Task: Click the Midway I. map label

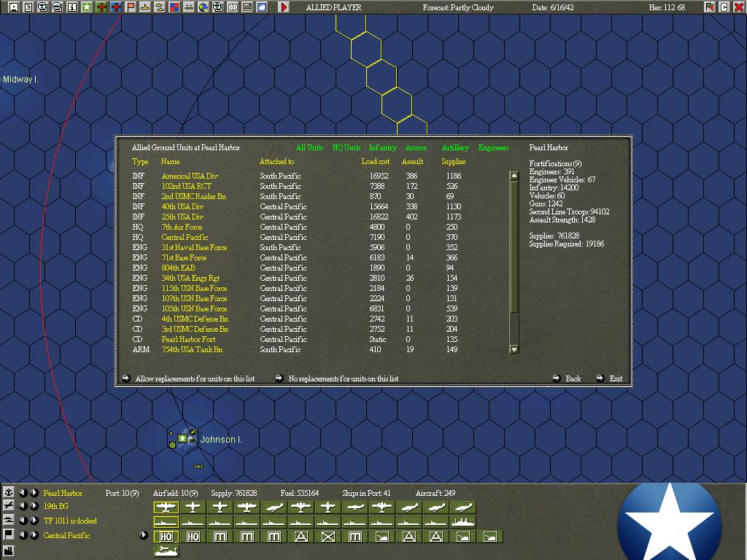Action: click(x=20, y=79)
